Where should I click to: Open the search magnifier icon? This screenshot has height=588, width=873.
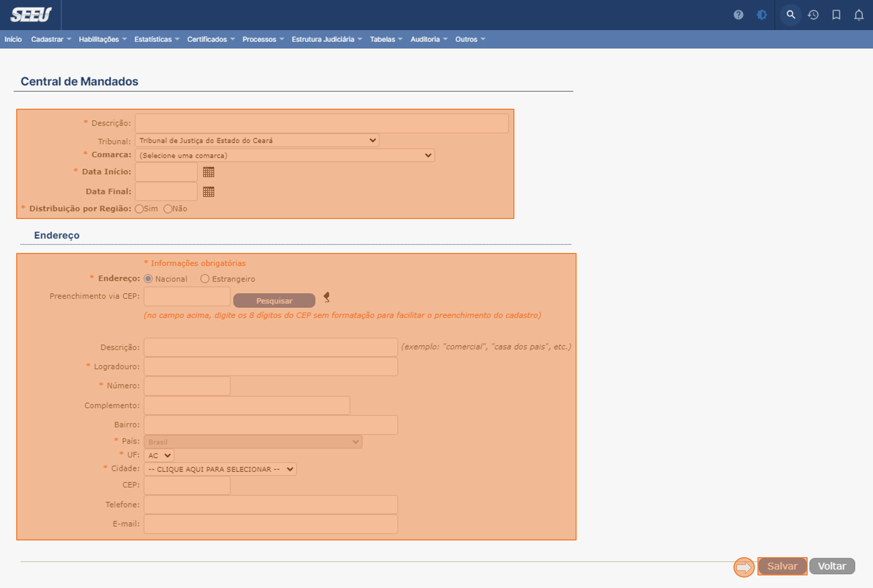point(790,15)
